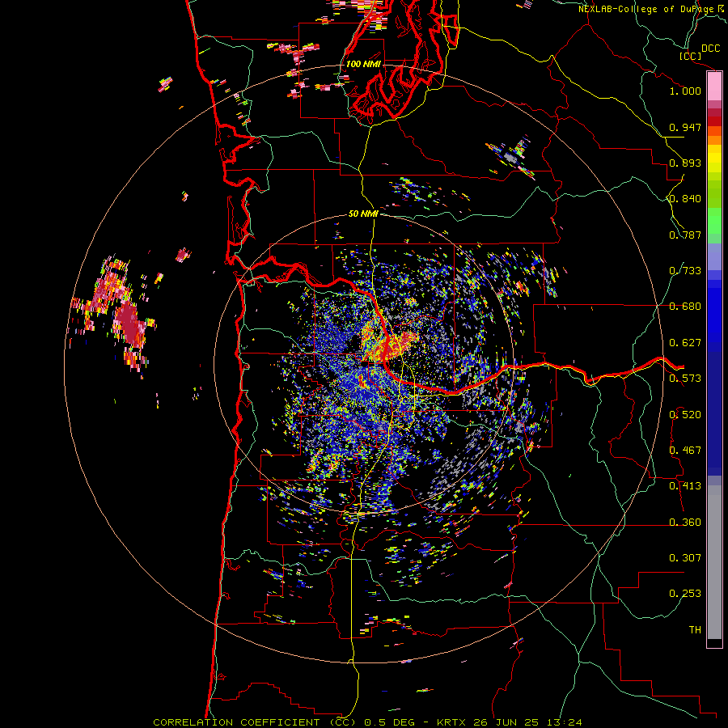Click the 0.680 scale value
This screenshot has height=728, width=728.
click(685, 307)
